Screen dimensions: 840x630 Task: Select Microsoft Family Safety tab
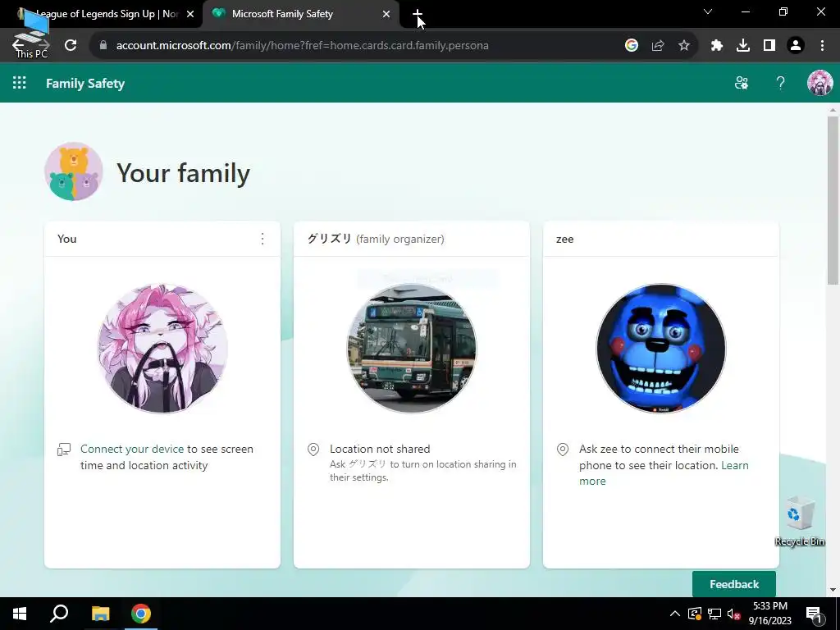point(300,14)
